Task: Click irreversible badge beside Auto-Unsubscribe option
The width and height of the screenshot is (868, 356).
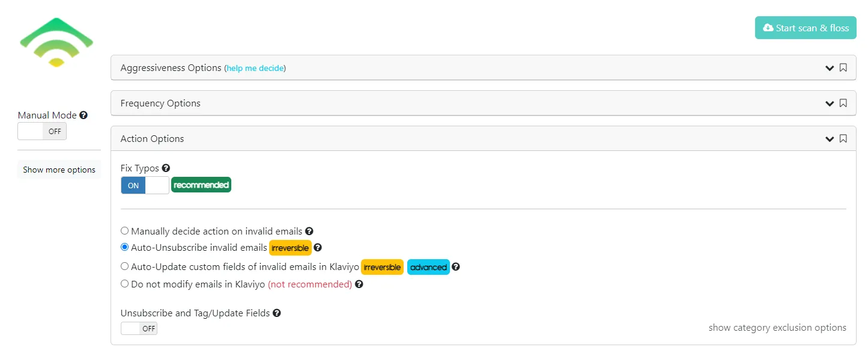Action: (290, 248)
